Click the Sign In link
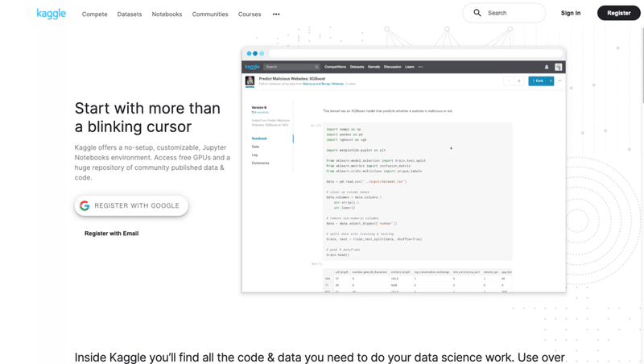 571,13
